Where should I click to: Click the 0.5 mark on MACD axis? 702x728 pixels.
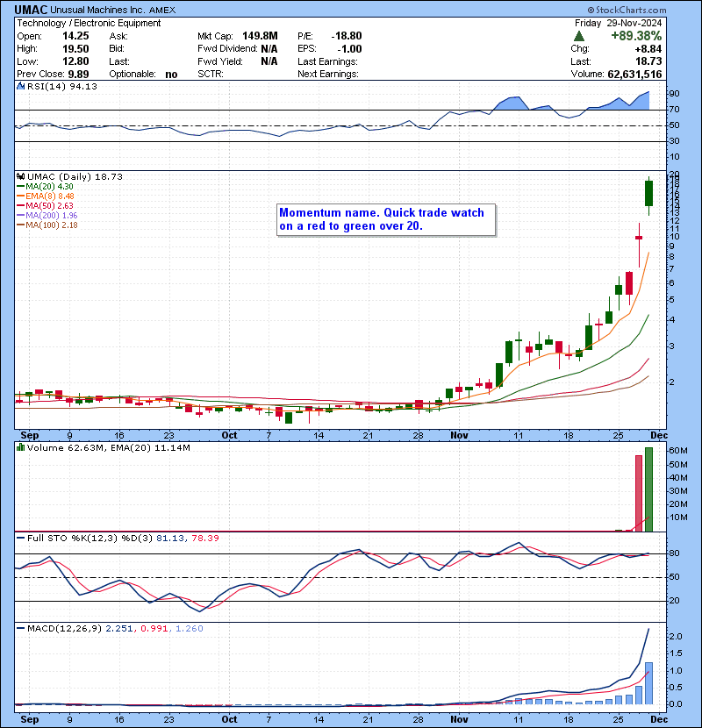(676, 688)
